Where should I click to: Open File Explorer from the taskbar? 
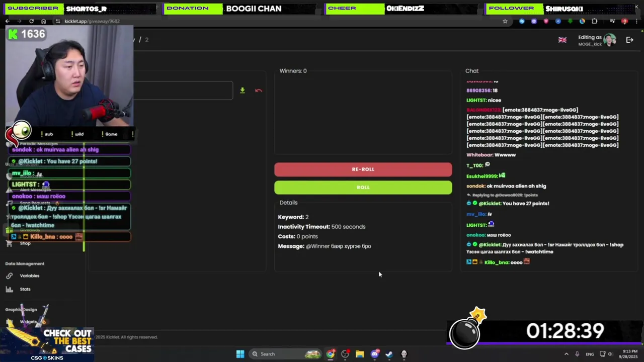coord(360,354)
